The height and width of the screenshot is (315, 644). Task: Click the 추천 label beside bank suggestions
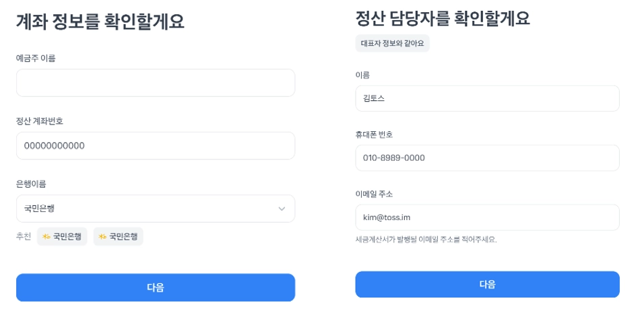click(24, 237)
